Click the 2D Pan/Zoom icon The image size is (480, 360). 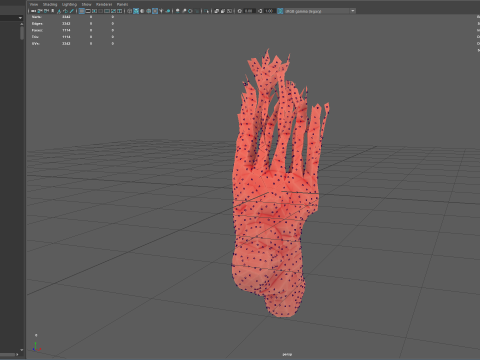pyautogui.click(x=66, y=11)
